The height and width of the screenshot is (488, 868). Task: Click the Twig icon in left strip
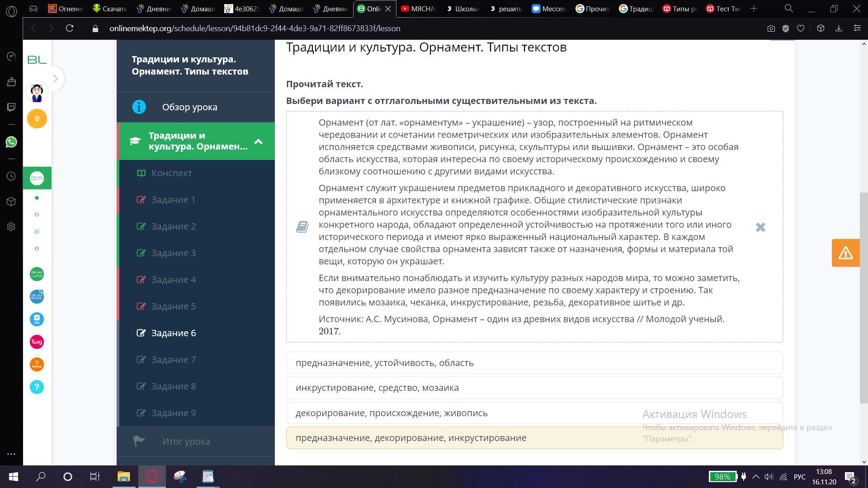tap(37, 342)
